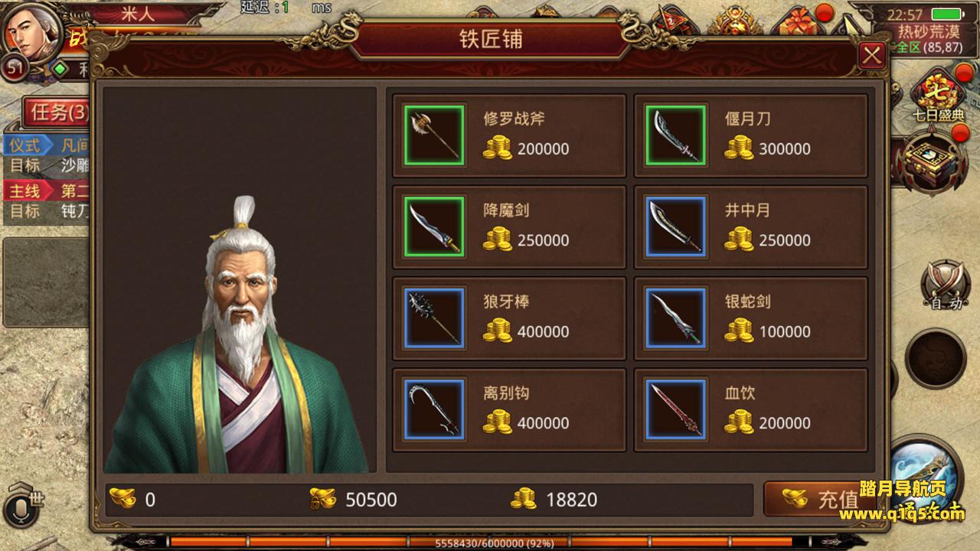The height and width of the screenshot is (551, 980).
Task: Pick the 血饮 red sword icon
Action: (x=675, y=409)
